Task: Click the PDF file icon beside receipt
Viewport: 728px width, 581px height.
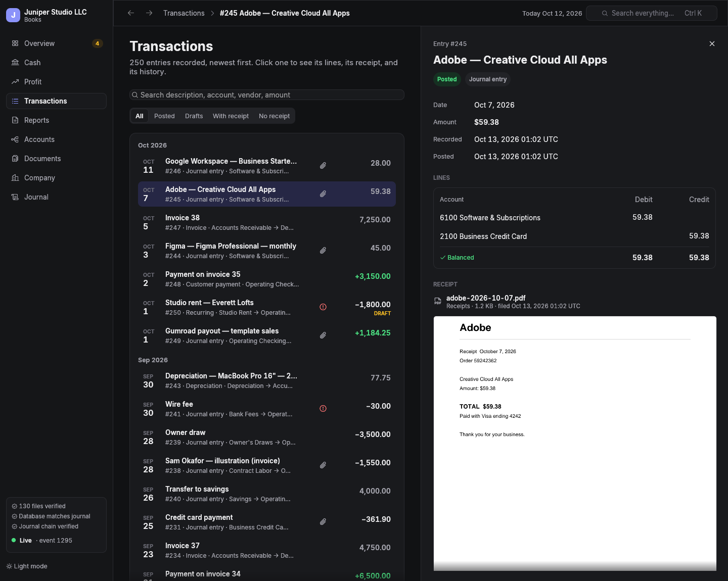Action: pyautogui.click(x=438, y=301)
